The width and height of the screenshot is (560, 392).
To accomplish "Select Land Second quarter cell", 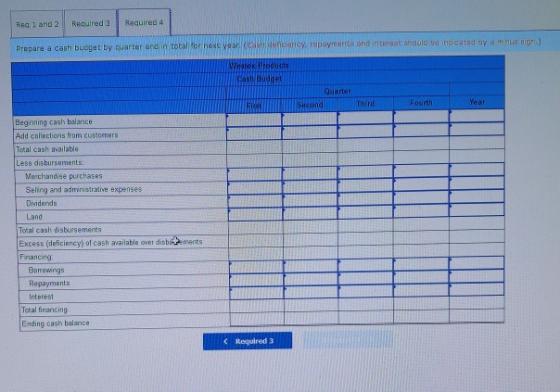I will click(311, 213).
